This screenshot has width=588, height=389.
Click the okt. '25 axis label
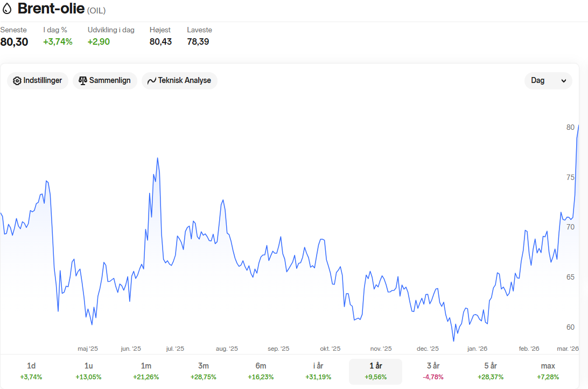tap(331, 349)
